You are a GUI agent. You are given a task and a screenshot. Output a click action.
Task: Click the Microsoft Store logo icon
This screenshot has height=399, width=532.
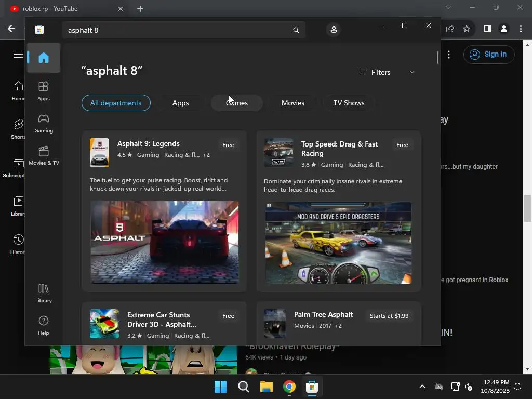pyautogui.click(x=39, y=30)
